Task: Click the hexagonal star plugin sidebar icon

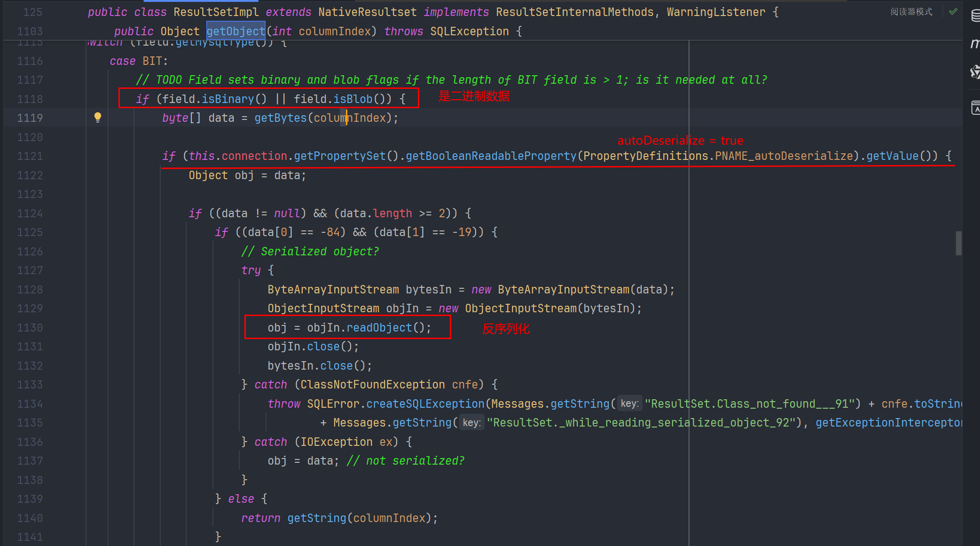Action: tap(975, 72)
